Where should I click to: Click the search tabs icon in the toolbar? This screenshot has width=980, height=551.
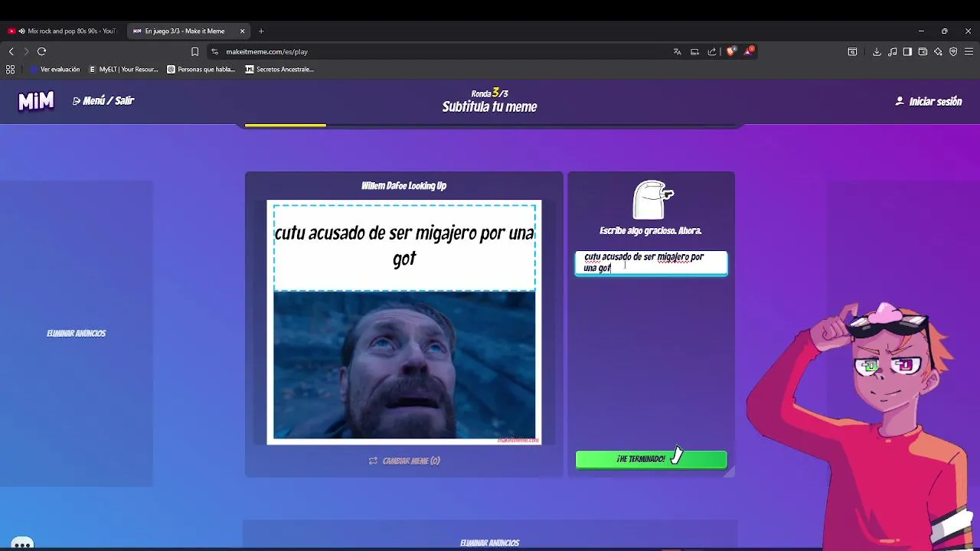852,51
